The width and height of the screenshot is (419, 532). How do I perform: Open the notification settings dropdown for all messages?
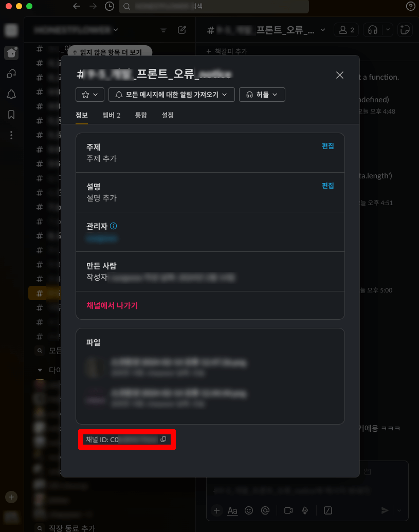pos(172,95)
